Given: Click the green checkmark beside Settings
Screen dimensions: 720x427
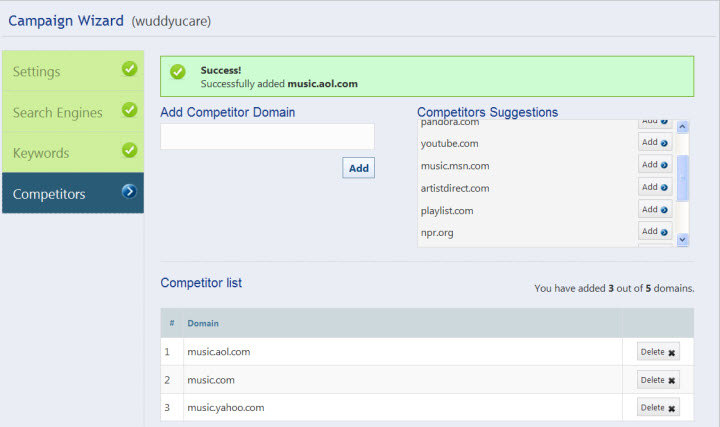Looking at the screenshot, I should click(129, 70).
